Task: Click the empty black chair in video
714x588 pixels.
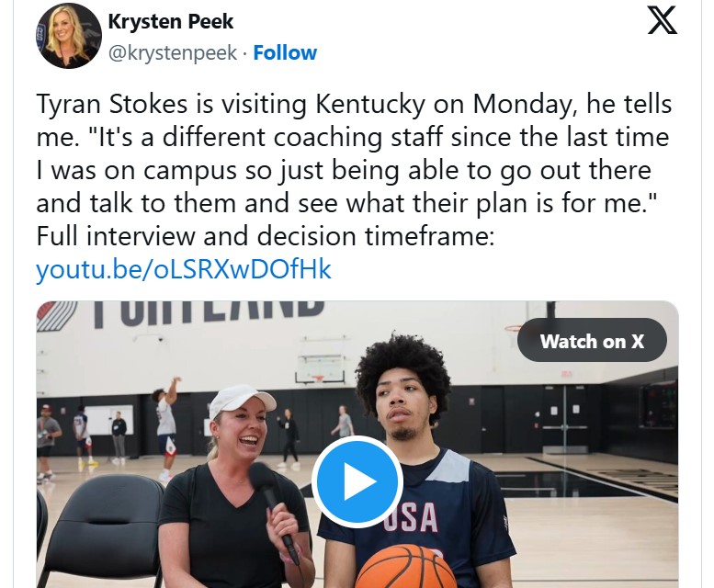Action: point(101,528)
